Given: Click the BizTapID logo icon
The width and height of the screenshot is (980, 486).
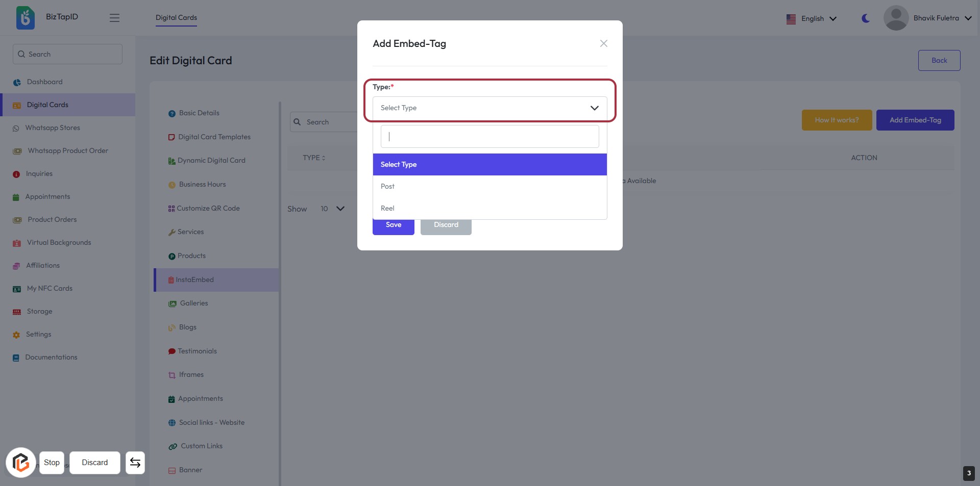Looking at the screenshot, I should click(x=25, y=18).
